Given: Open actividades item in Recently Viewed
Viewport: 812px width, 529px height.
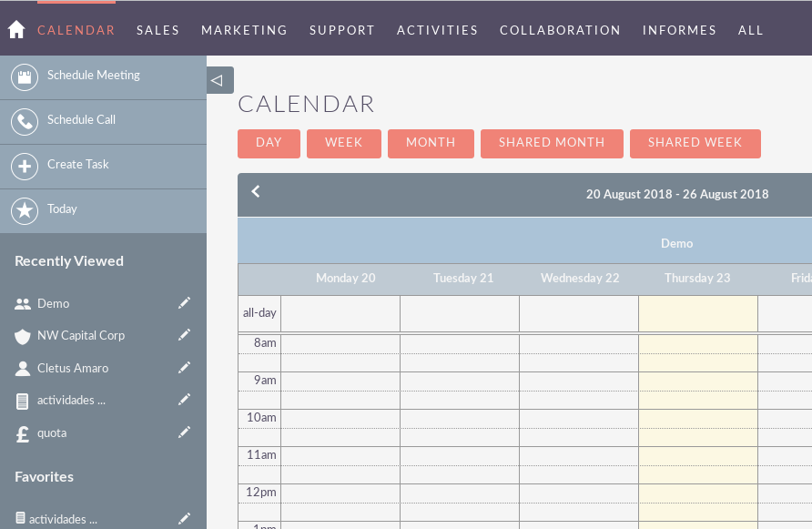Looking at the screenshot, I should (x=71, y=401).
